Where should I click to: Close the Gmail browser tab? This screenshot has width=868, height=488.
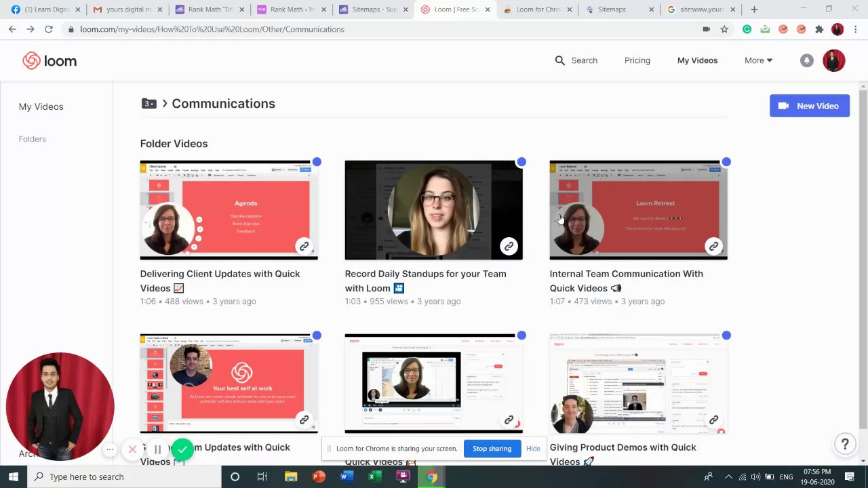(159, 9)
